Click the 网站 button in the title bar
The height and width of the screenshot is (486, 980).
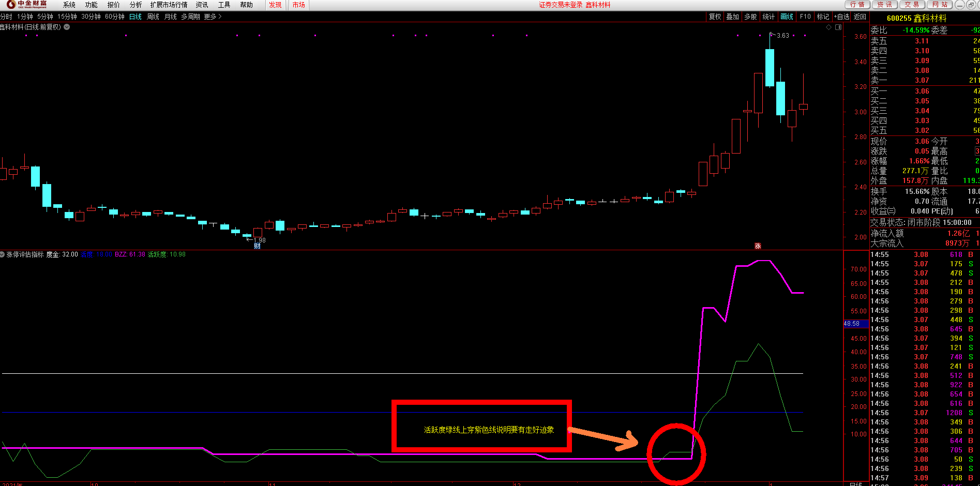pyautogui.click(x=940, y=5)
